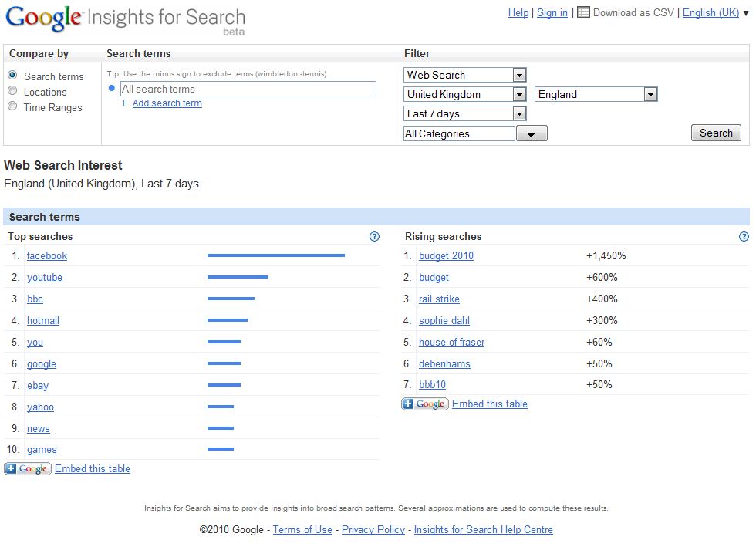Open the news top search link
Screen dimensions: 756x554
38,429
